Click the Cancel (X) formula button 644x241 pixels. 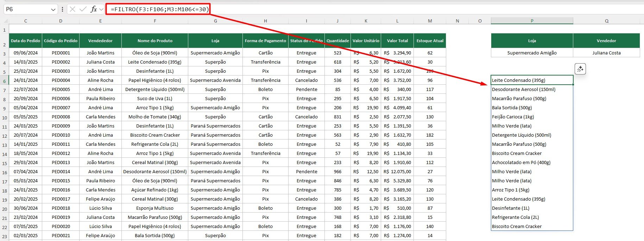(x=72, y=9)
